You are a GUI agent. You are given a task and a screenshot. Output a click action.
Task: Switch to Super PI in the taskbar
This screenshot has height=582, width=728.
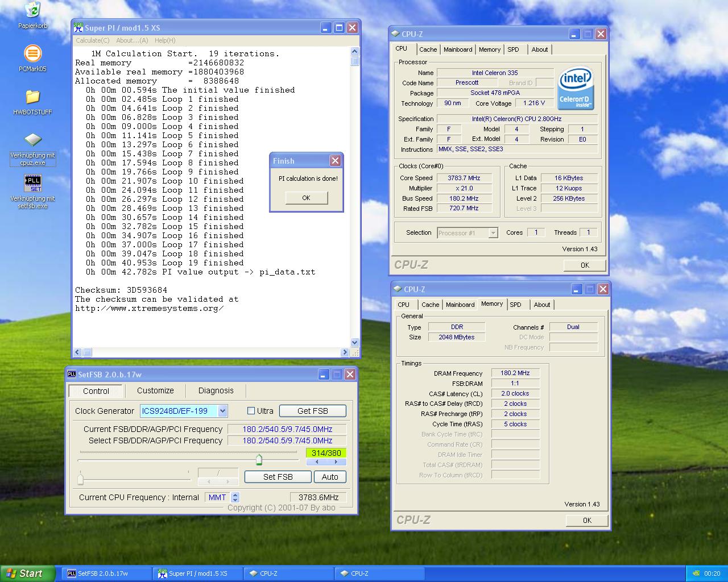[x=197, y=573]
